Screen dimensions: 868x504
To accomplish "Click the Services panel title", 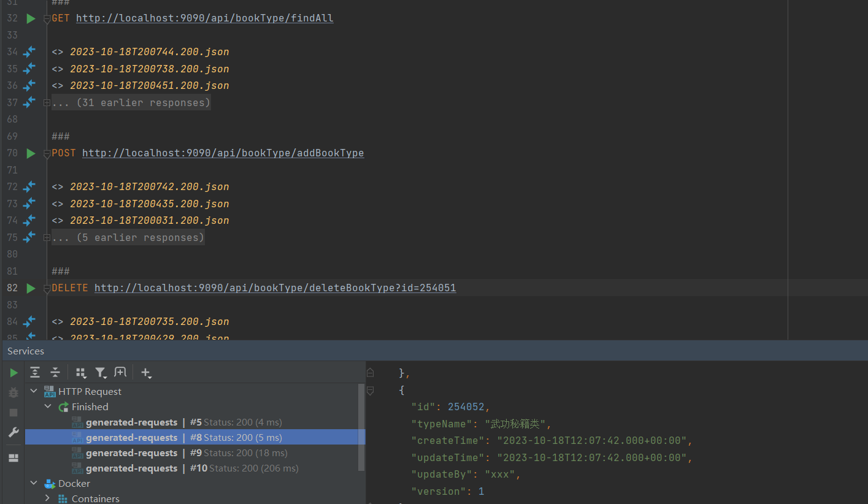I will (26, 351).
